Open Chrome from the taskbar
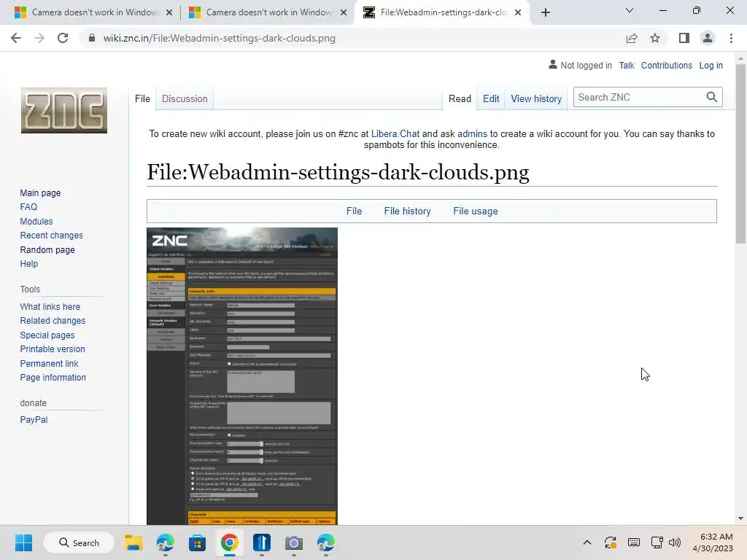 (x=229, y=542)
